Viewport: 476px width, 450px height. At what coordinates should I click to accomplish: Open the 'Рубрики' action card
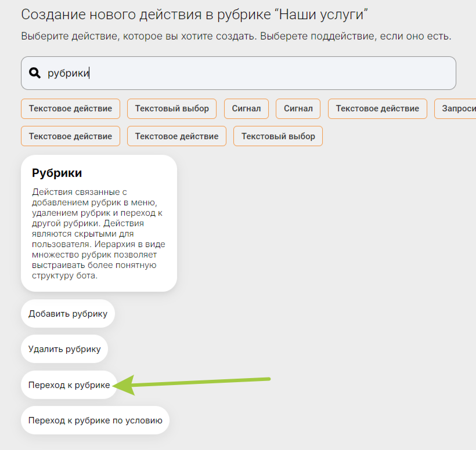pyautogui.click(x=99, y=223)
